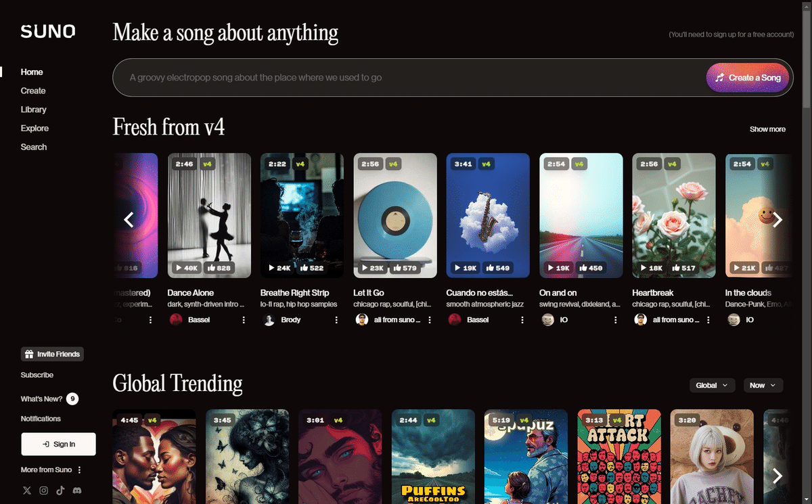Click song title Breathe Right Strip
812x504 pixels.
point(294,293)
